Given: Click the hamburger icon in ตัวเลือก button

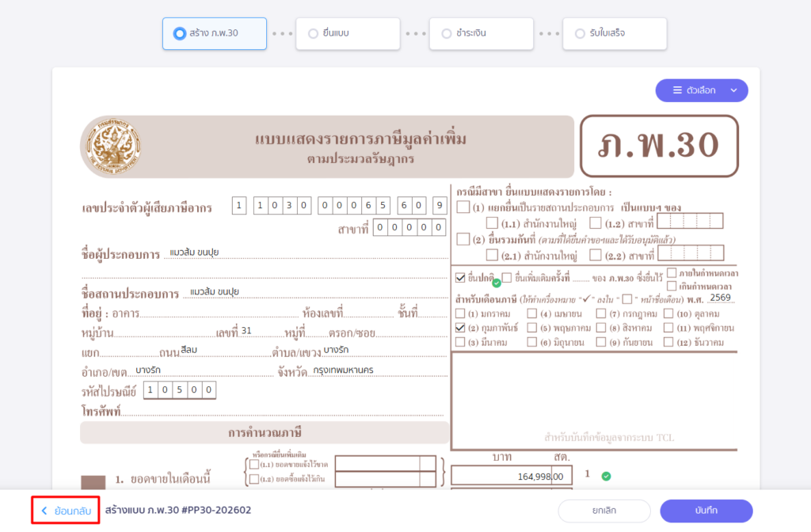Looking at the screenshot, I should point(677,90).
